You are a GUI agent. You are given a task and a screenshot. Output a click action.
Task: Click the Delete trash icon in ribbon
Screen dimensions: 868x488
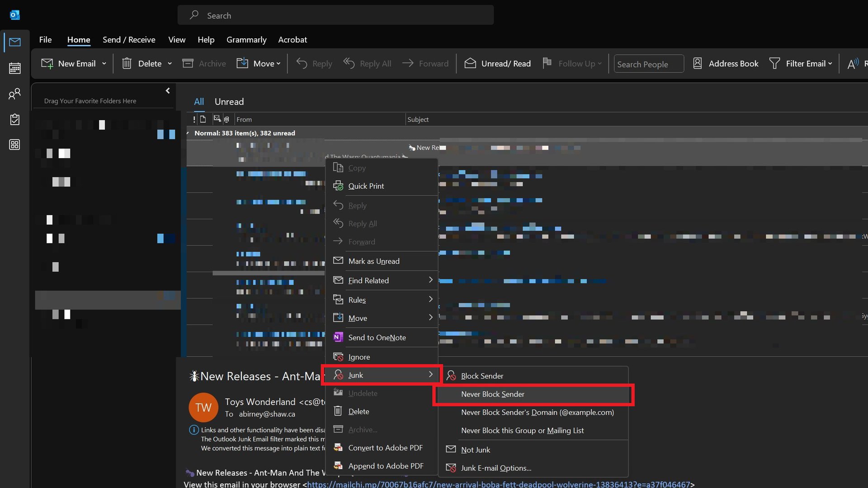pos(127,64)
